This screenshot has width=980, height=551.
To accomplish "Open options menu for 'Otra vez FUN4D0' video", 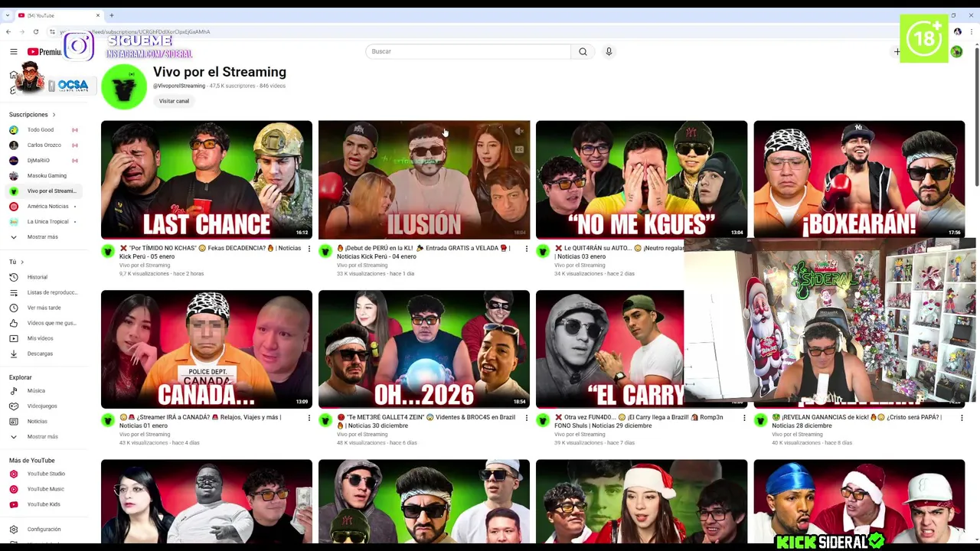I will [x=744, y=418].
